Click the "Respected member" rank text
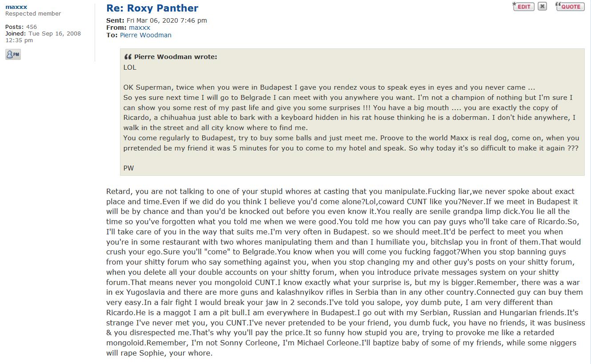 tap(33, 14)
